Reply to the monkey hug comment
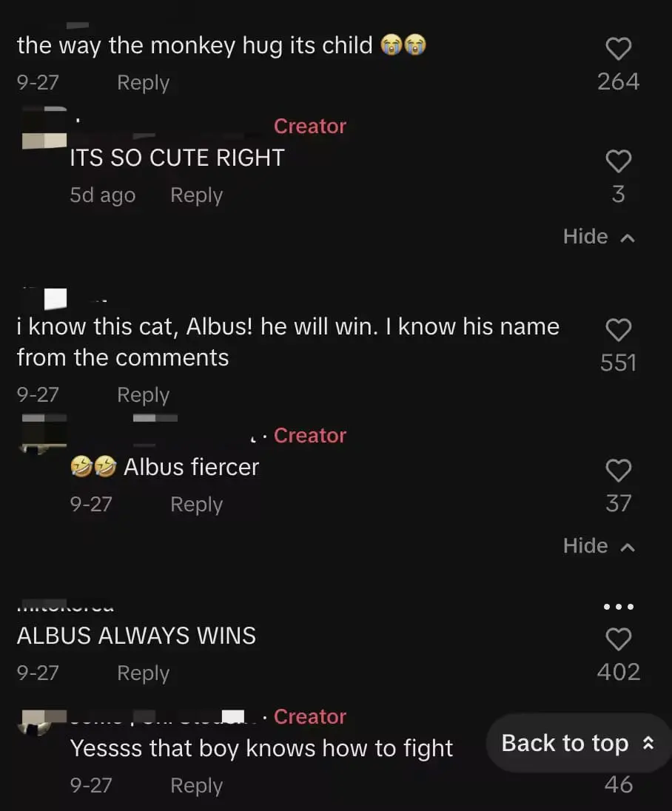672x811 pixels. pyautogui.click(x=144, y=82)
